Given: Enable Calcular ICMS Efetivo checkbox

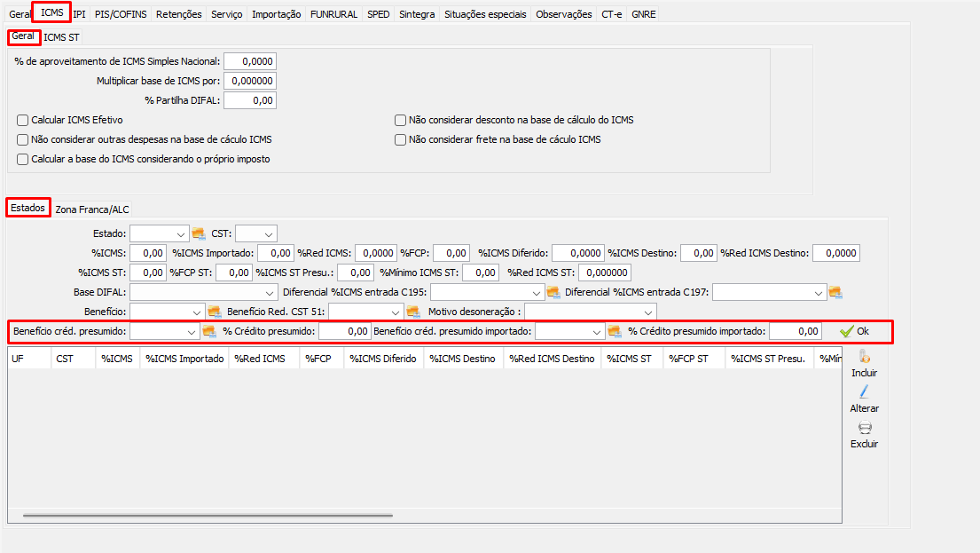Looking at the screenshot, I should [x=23, y=120].
